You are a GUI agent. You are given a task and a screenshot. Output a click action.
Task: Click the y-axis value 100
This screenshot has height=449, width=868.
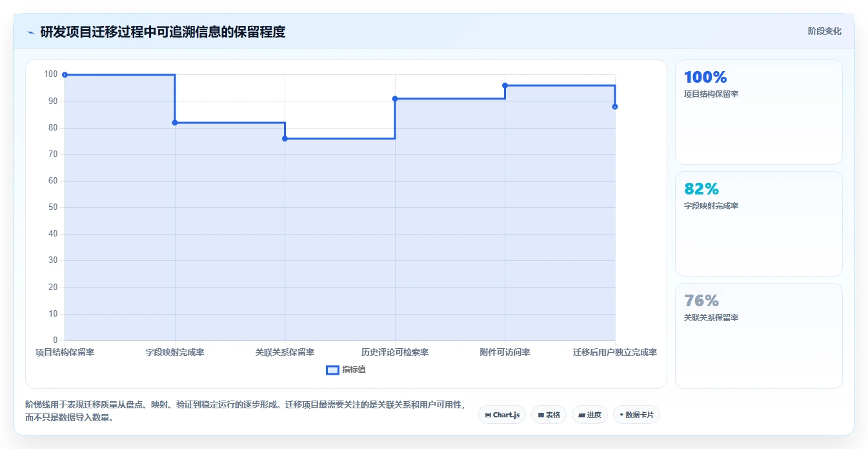[51, 74]
